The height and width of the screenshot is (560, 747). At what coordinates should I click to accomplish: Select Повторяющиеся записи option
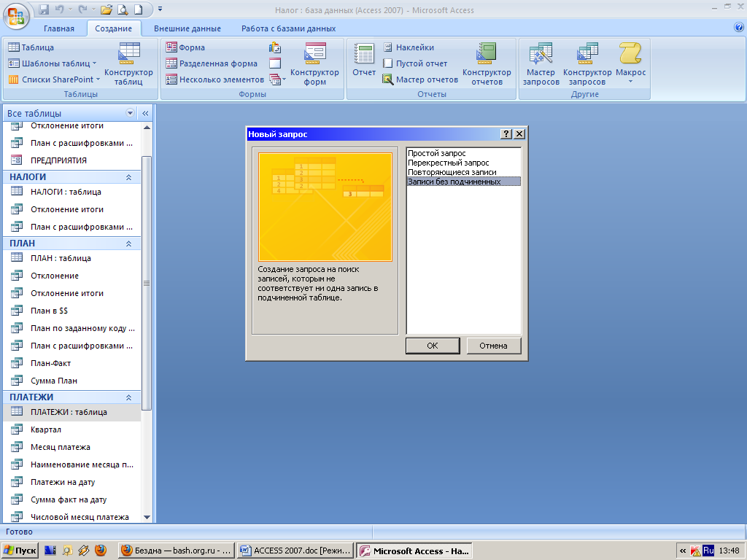click(x=452, y=172)
